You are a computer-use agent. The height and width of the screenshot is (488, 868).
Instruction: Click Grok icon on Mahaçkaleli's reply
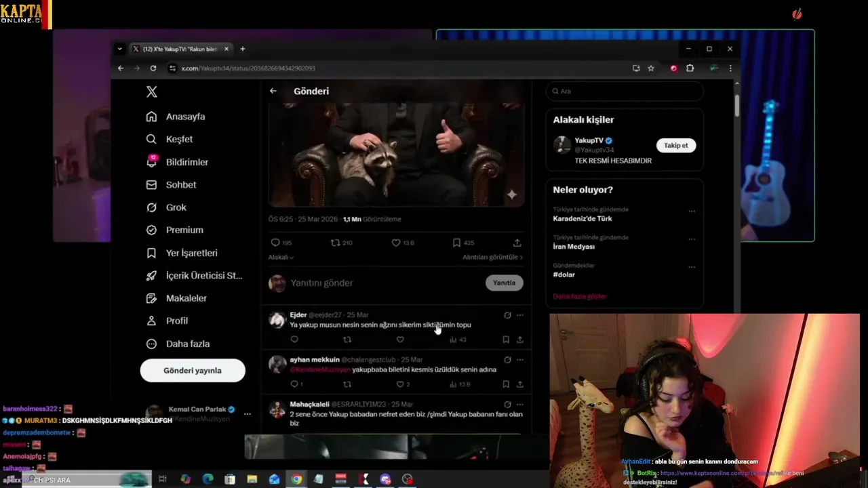[507, 405]
